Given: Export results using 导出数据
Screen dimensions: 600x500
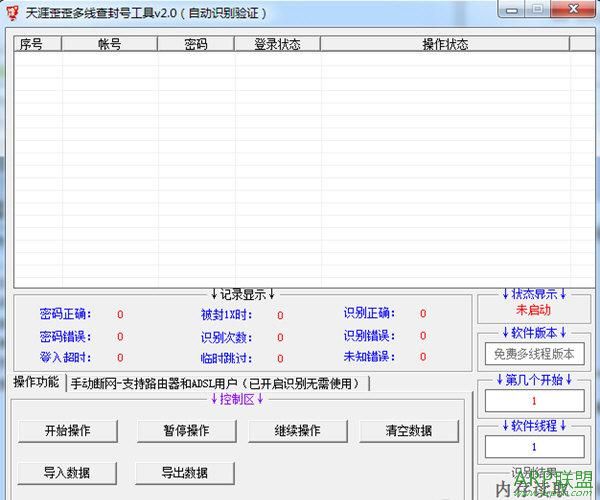Looking at the screenshot, I should (x=185, y=472).
